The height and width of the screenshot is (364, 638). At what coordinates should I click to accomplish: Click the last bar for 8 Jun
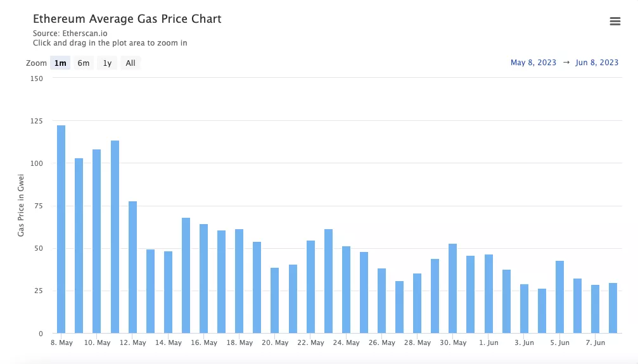click(613, 308)
